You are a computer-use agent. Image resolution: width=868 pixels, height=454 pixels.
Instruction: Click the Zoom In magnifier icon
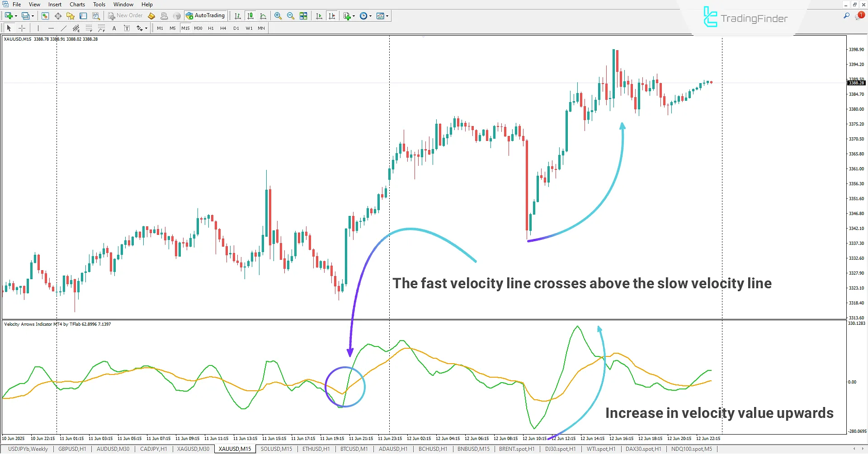278,16
